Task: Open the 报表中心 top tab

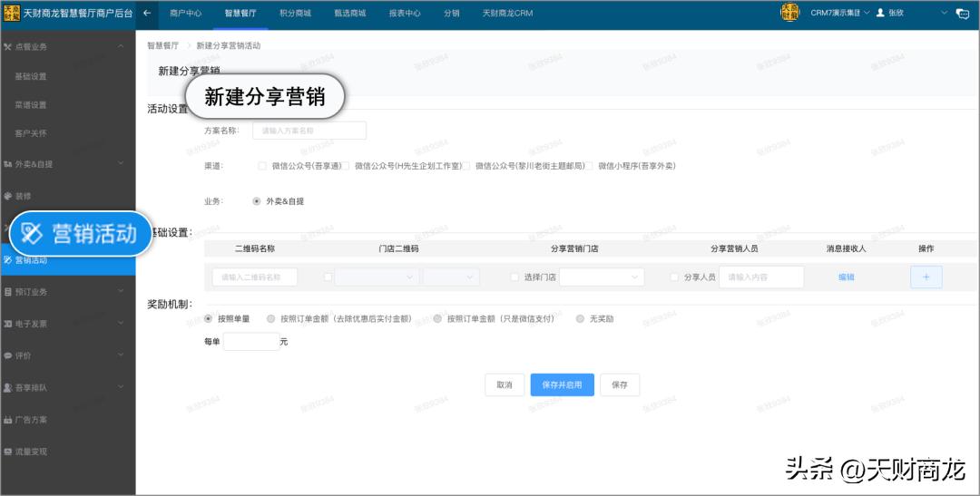Action: 405,14
